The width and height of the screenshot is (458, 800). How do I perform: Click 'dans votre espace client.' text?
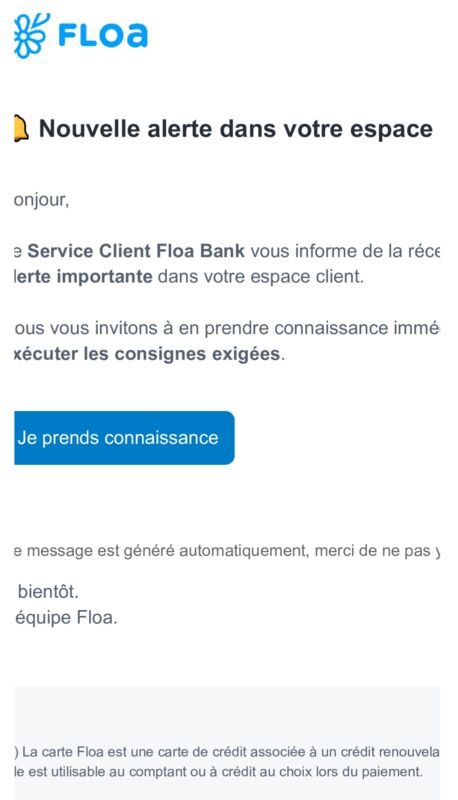(261, 277)
